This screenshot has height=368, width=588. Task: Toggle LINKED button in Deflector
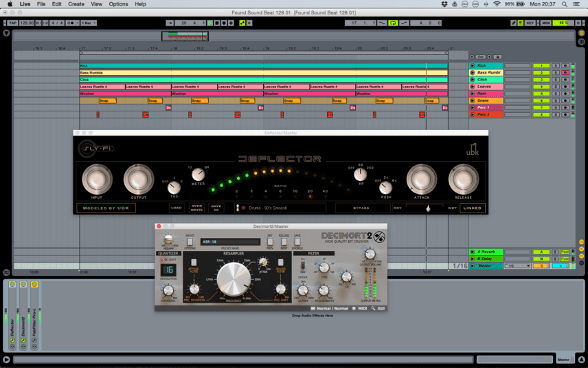pyautogui.click(x=472, y=208)
